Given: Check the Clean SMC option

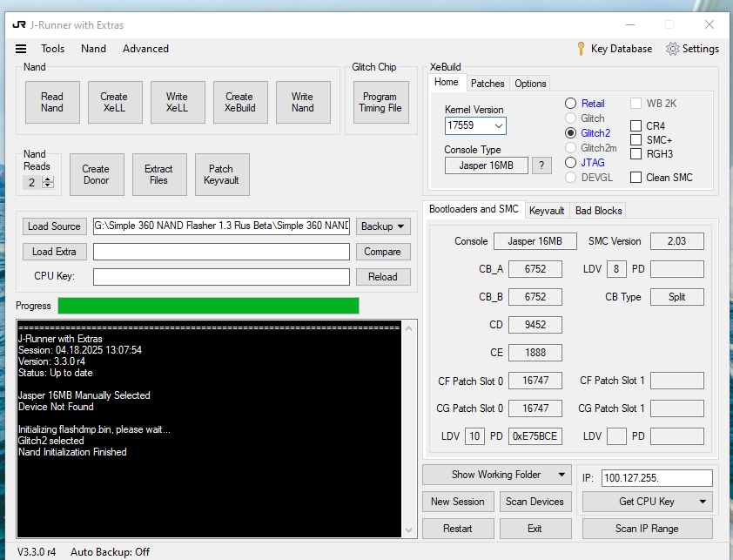Looking at the screenshot, I should coord(636,178).
